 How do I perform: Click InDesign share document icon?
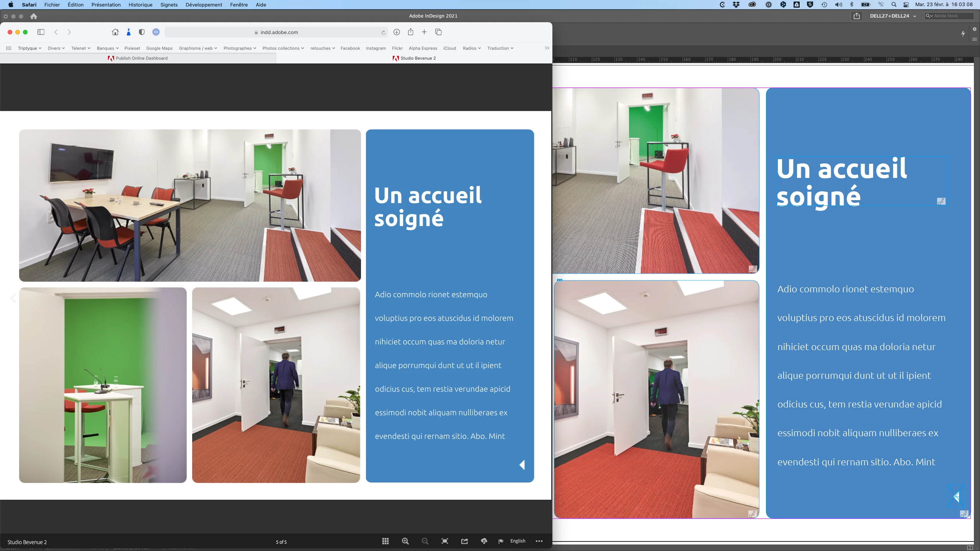[857, 16]
